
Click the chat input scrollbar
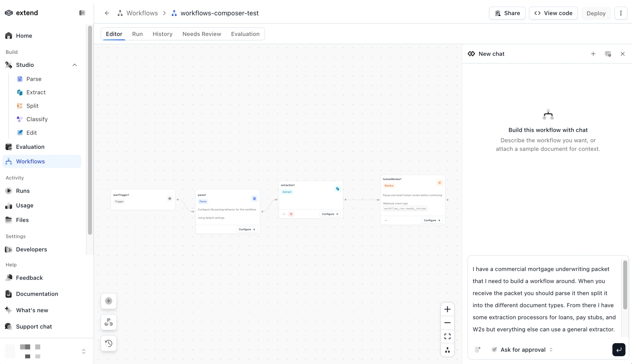click(x=625, y=285)
